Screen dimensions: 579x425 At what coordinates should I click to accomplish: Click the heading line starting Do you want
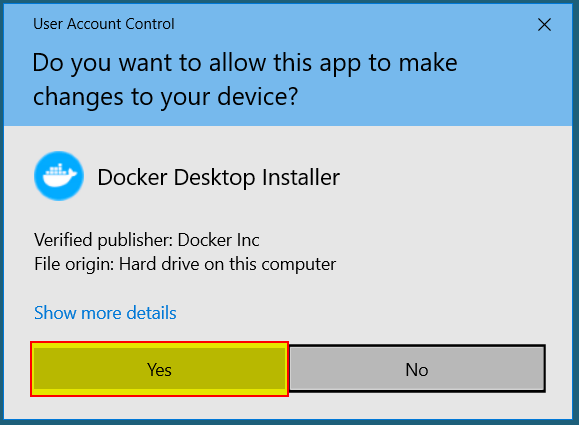[x=245, y=63]
